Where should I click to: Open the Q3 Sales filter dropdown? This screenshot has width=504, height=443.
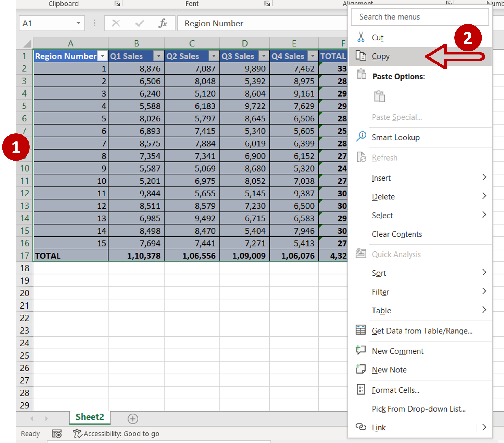point(264,56)
